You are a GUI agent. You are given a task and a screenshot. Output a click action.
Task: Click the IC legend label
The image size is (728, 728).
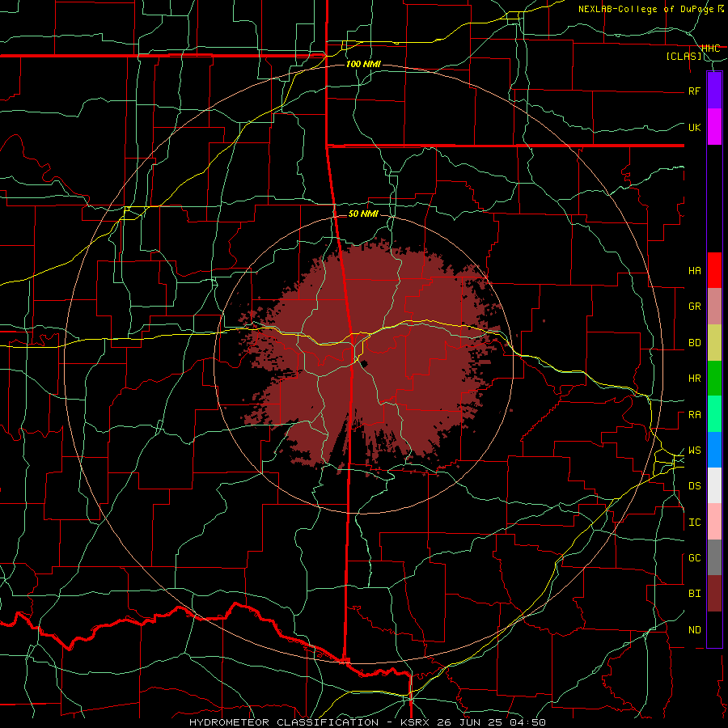[x=694, y=523]
